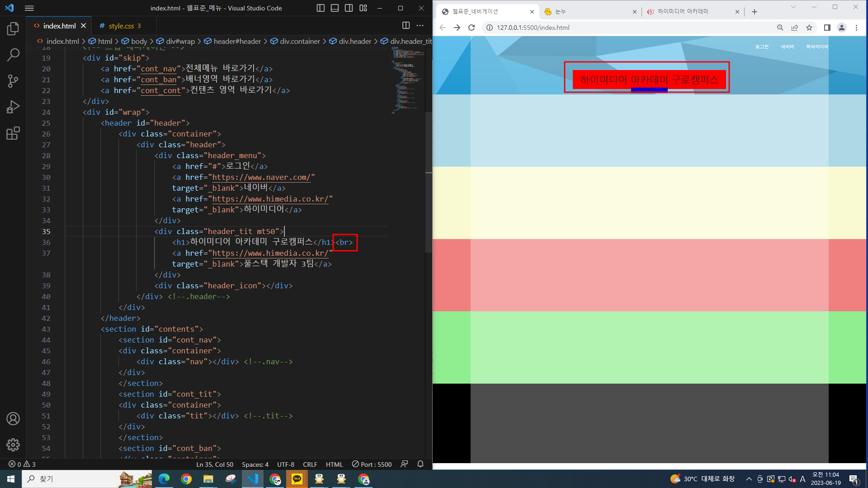This screenshot has width=868, height=488.
Task: Open the CRLF end-of-line selector
Action: pos(310,464)
